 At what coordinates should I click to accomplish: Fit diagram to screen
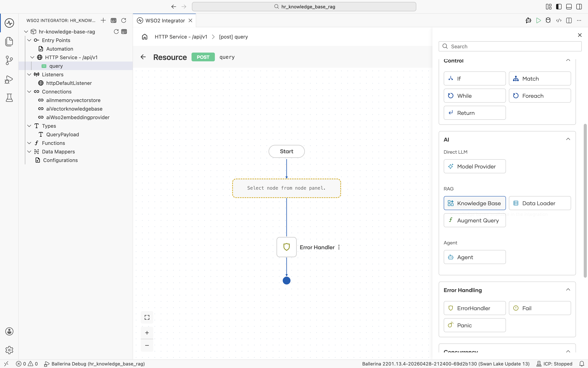click(147, 317)
